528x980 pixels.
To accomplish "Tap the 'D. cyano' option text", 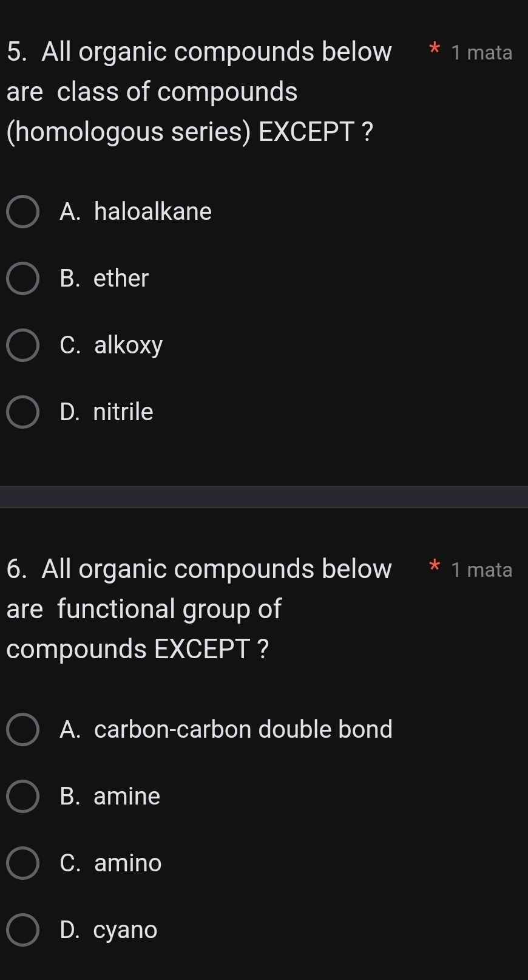I will 109,930.
